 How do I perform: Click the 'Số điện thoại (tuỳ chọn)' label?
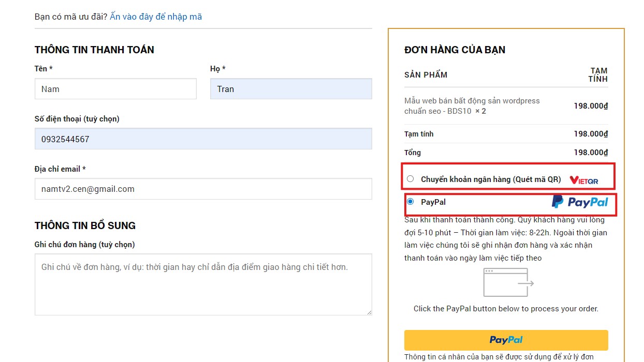pyautogui.click(x=77, y=119)
